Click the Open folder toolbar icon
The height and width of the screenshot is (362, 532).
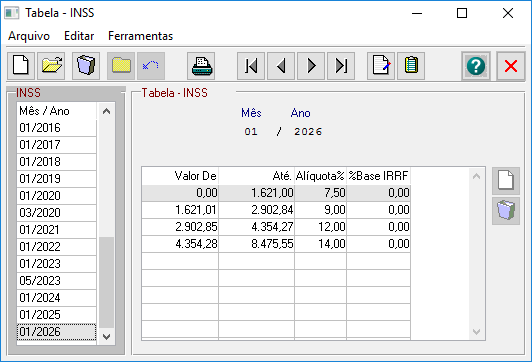click(x=51, y=66)
